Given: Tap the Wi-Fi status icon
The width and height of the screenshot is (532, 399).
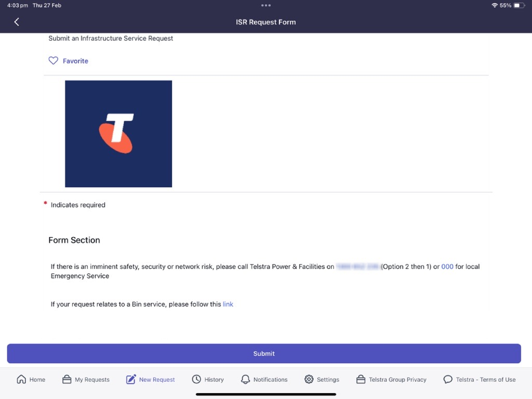Looking at the screenshot, I should 494,5.
